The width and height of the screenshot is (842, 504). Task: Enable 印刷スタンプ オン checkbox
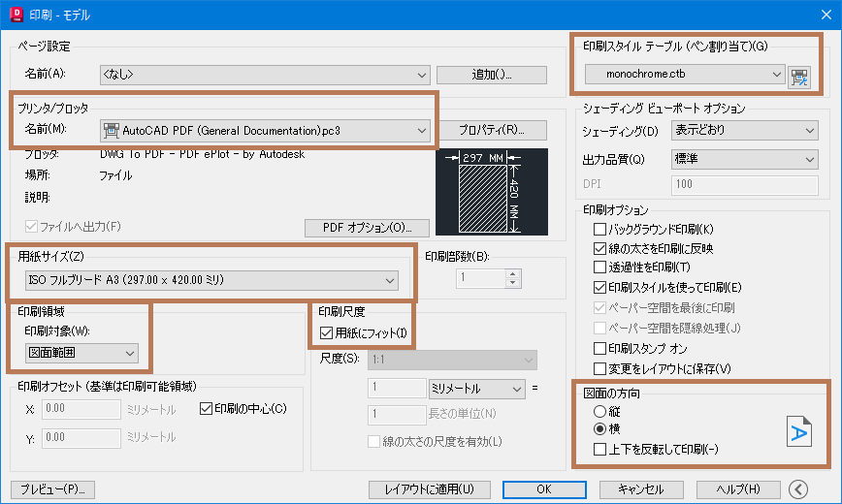pos(599,348)
